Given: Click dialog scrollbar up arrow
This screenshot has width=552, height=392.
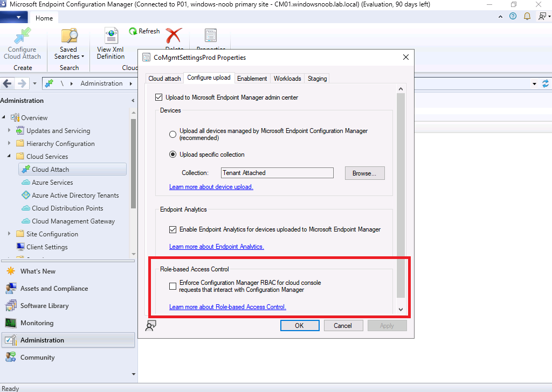Looking at the screenshot, I should (x=401, y=89).
